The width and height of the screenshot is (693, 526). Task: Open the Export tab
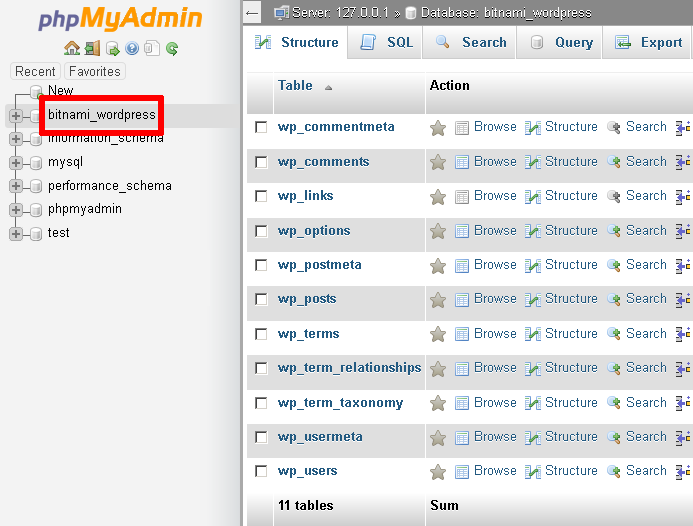648,42
